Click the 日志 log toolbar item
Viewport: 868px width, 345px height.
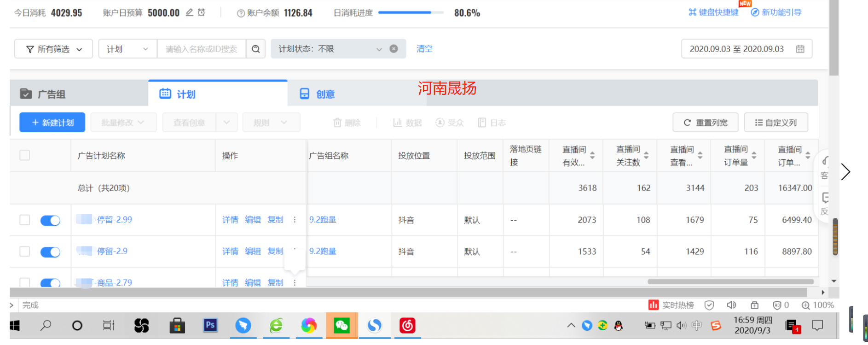[492, 123]
